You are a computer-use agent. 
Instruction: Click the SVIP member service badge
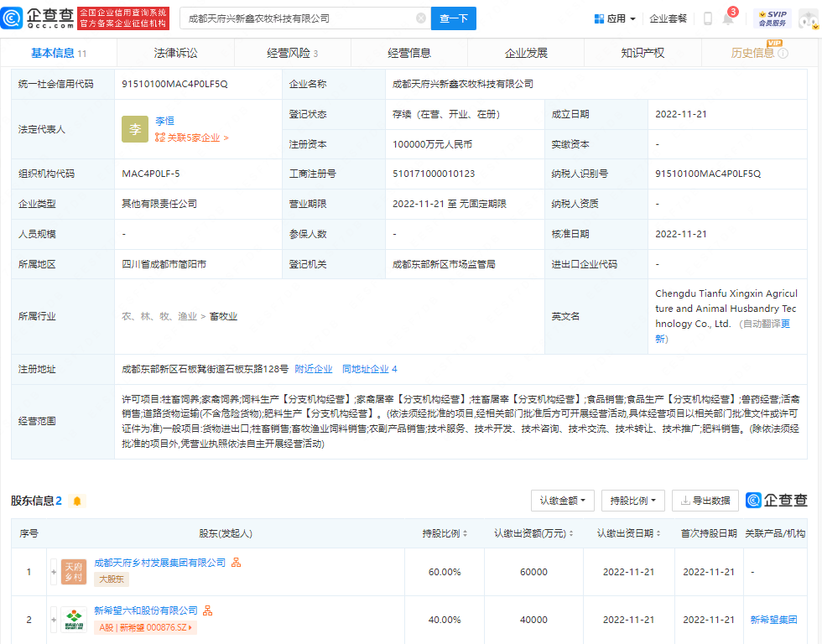pyautogui.click(x=773, y=18)
